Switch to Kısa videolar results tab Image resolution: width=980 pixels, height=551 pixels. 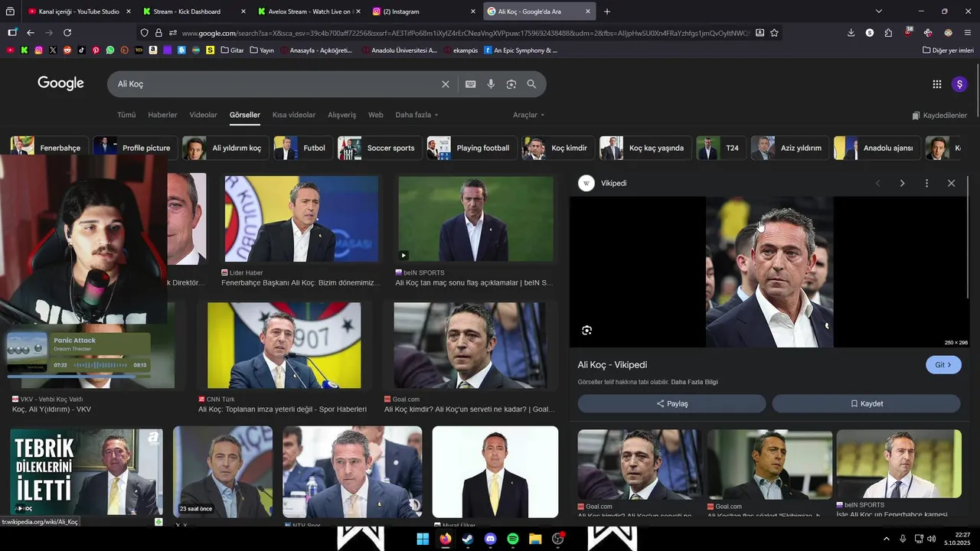[294, 115]
